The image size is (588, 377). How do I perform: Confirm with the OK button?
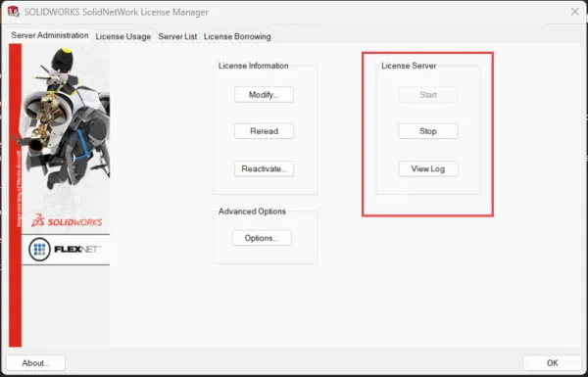552,362
